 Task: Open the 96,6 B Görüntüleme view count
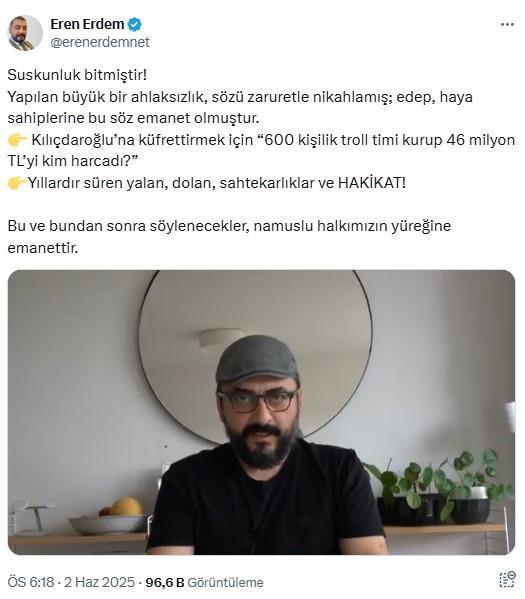click(x=204, y=582)
